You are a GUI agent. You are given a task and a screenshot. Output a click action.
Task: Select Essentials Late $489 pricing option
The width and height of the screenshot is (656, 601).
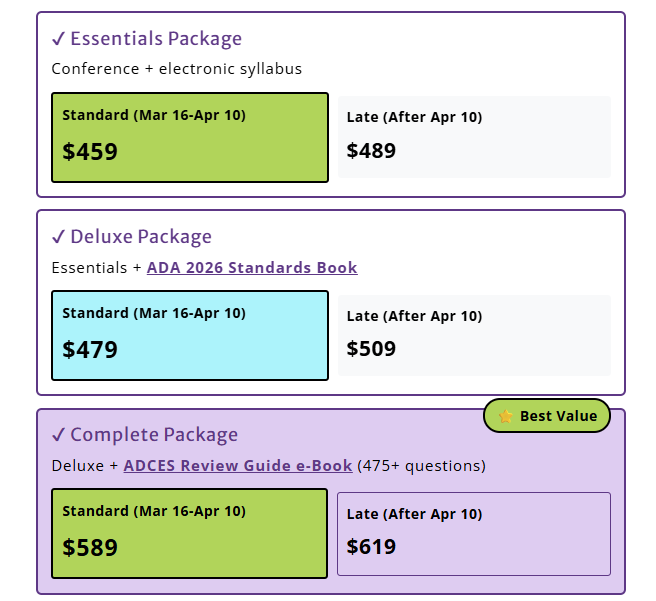point(474,137)
